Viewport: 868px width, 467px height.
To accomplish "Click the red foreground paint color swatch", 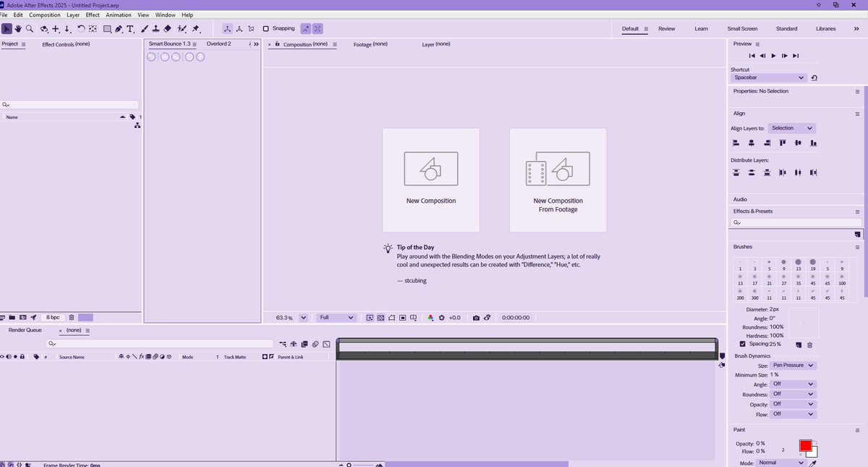I will pyautogui.click(x=805, y=446).
